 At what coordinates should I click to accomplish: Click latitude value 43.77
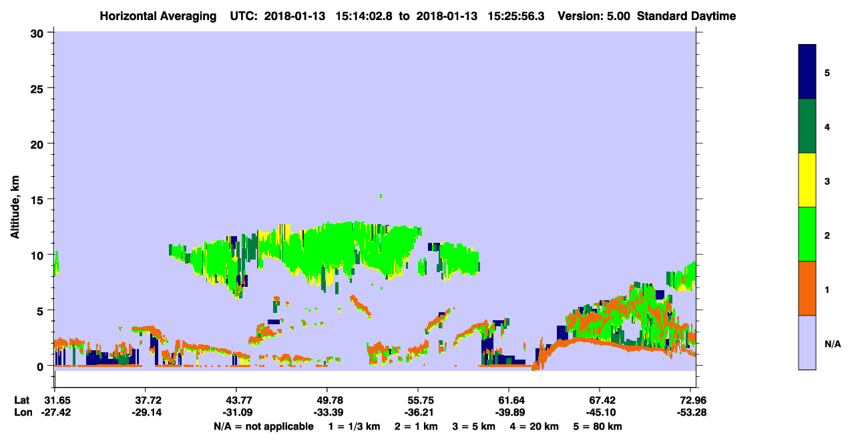click(x=236, y=400)
